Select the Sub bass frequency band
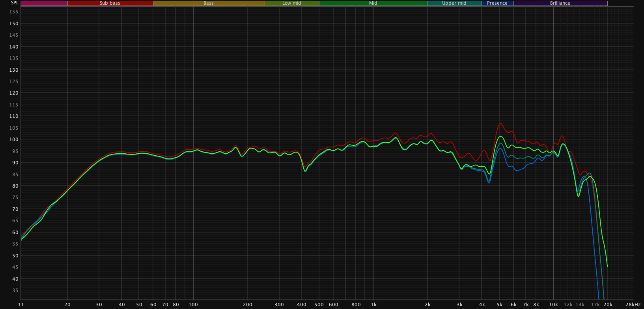This screenshot has height=309, width=644. [x=110, y=3]
